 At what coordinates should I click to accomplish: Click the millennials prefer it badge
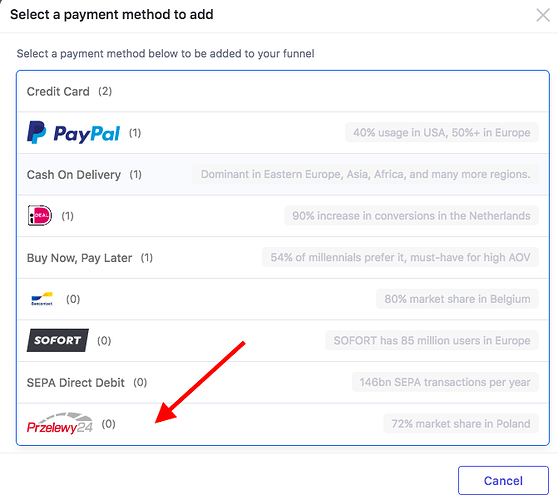pos(400,257)
